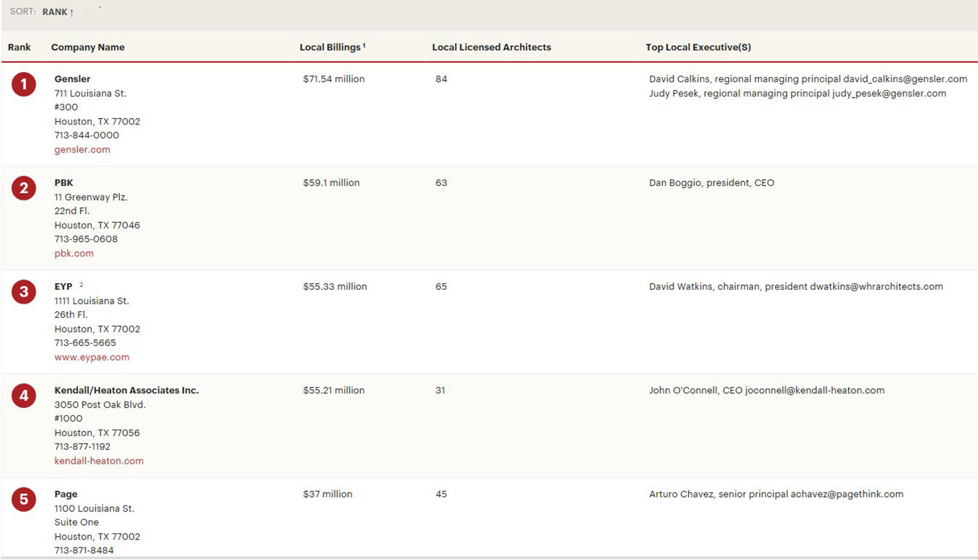
Task: Click John O'Connell CEO entry
Action: [767, 391]
